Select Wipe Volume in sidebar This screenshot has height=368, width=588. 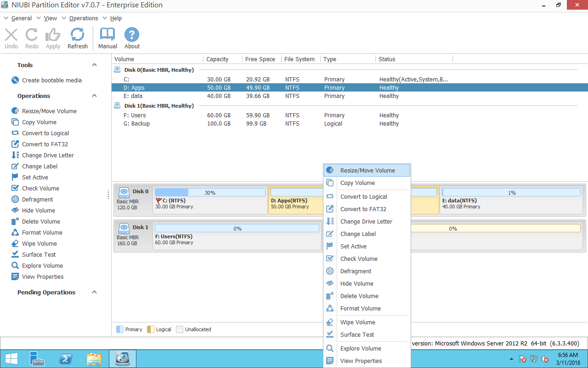click(x=40, y=243)
